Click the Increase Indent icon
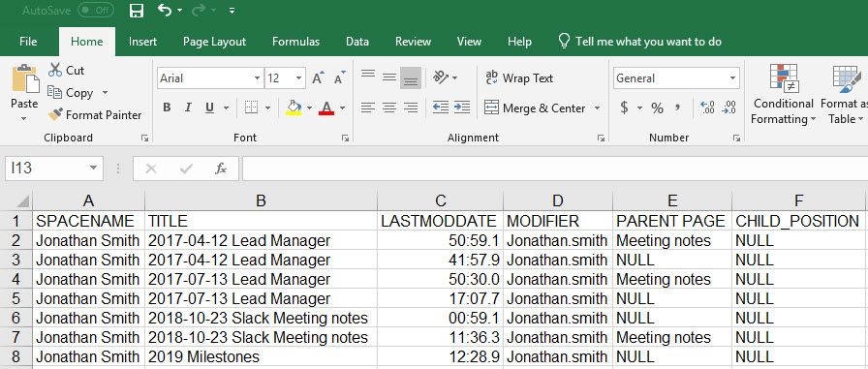This screenshot has height=369, width=868. [x=462, y=108]
